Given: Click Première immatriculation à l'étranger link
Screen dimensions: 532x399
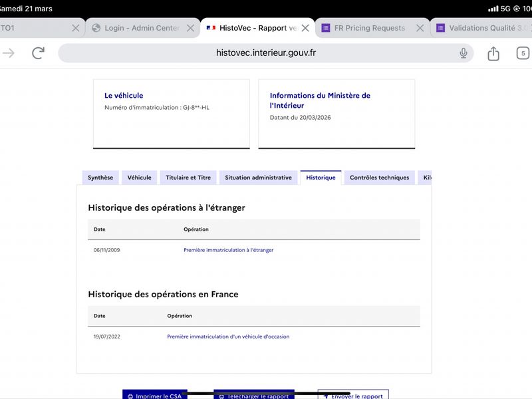Looking at the screenshot, I should click(x=228, y=250).
